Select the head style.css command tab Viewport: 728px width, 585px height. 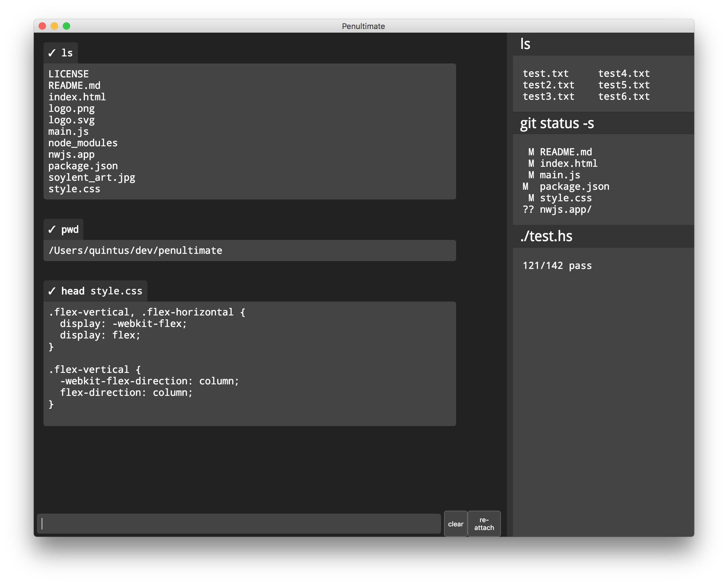coord(101,291)
